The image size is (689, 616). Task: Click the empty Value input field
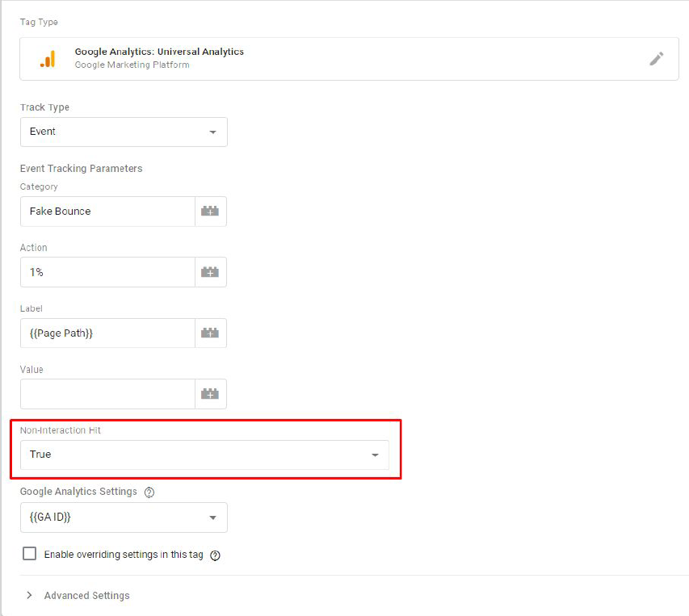107,394
